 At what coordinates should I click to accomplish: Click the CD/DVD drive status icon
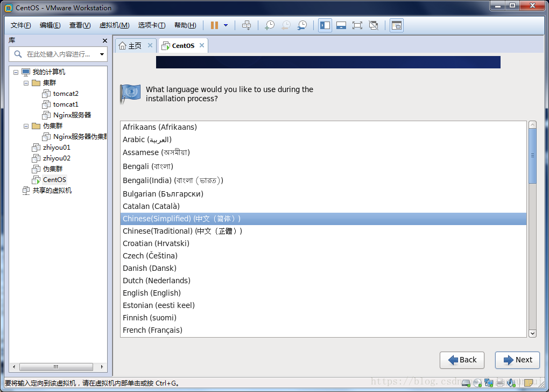pos(477,382)
